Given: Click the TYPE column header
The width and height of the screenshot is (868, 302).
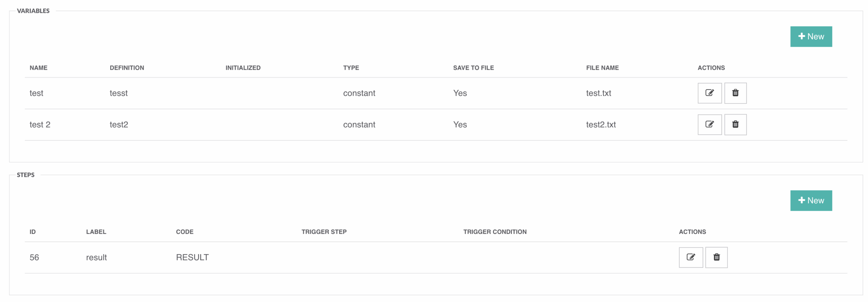Looking at the screenshot, I should pos(351,68).
